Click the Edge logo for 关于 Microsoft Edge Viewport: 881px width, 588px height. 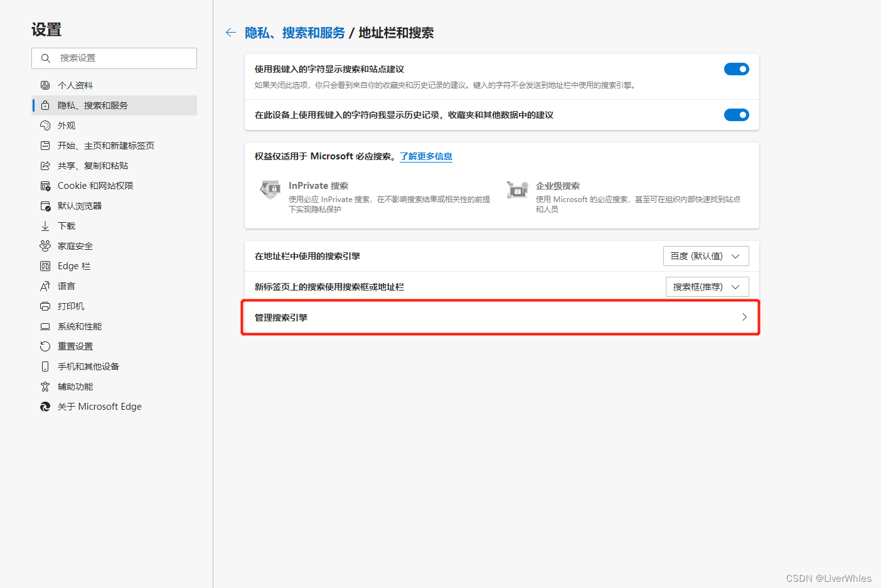click(x=45, y=407)
